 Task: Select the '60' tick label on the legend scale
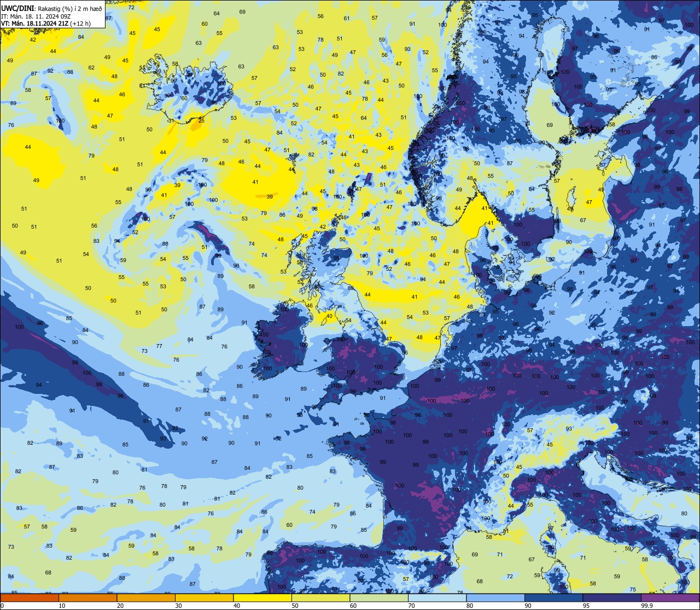click(x=353, y=606)
